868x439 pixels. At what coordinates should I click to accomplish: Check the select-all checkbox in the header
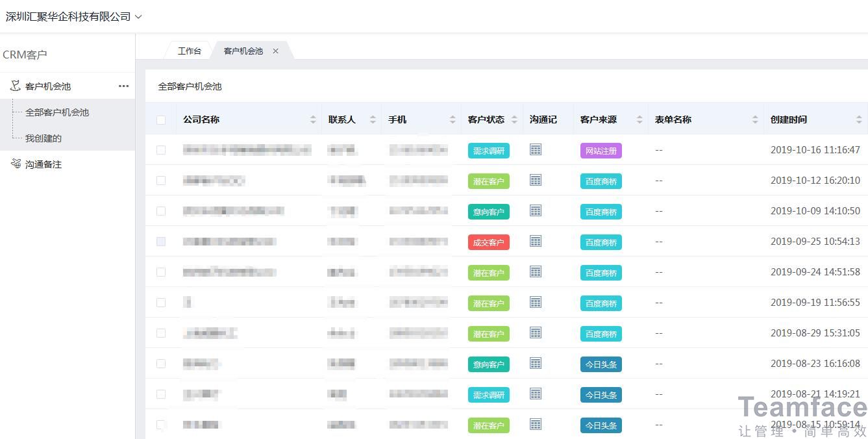[x=160, y=119]
